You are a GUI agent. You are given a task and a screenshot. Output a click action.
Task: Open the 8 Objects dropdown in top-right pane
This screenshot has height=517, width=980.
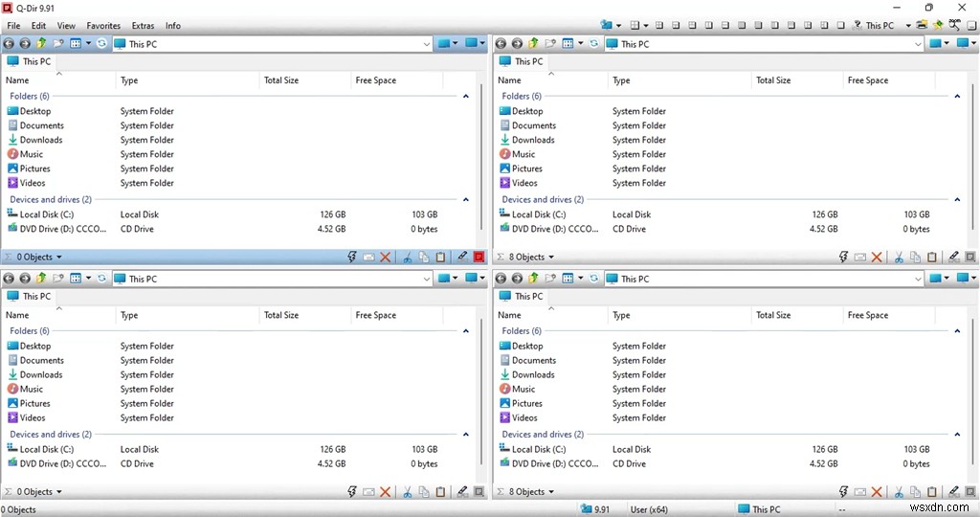click(x=551, y=257)
